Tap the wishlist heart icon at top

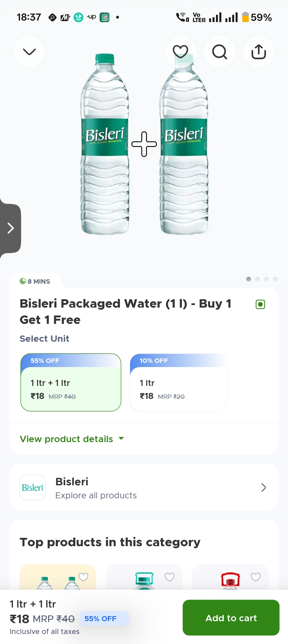pyautogui.click(x=180, y=52)
